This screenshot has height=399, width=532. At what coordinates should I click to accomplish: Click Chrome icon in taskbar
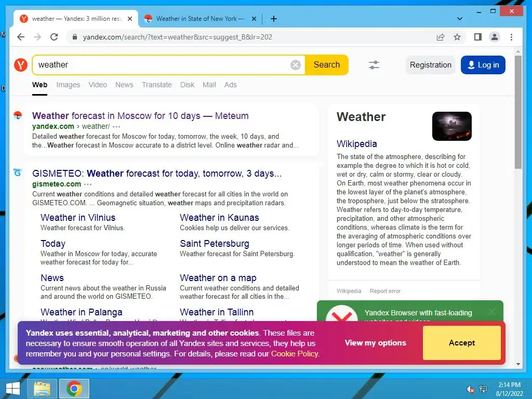[74, 389]
